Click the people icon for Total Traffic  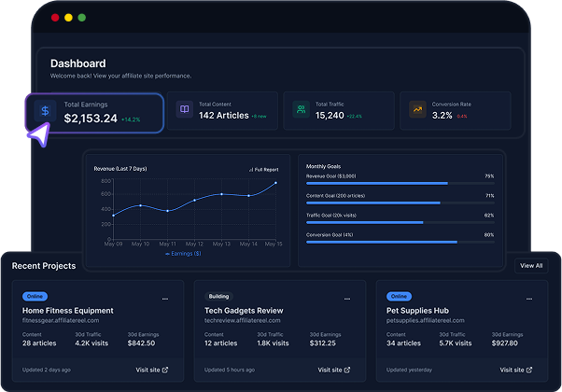click(301, 110)
